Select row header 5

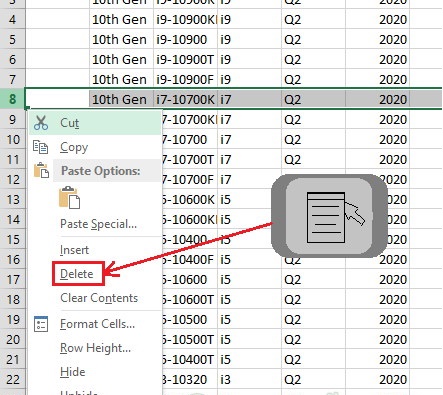click(12, 39)
